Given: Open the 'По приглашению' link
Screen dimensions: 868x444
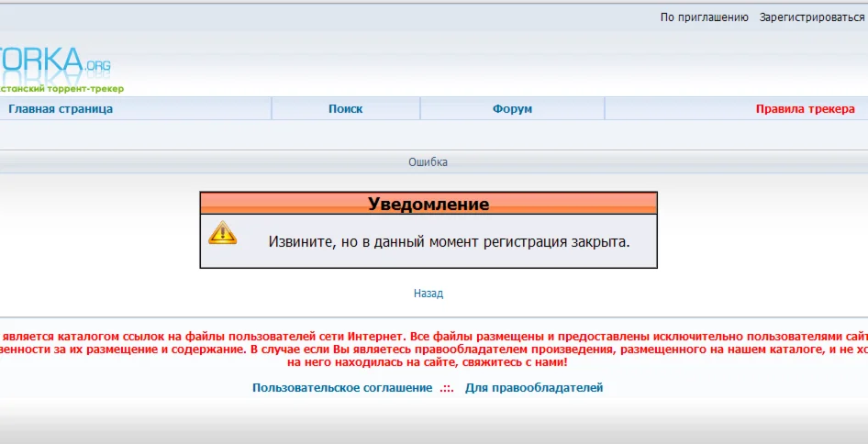Looking at the screenshot, I should click(704, 17).
